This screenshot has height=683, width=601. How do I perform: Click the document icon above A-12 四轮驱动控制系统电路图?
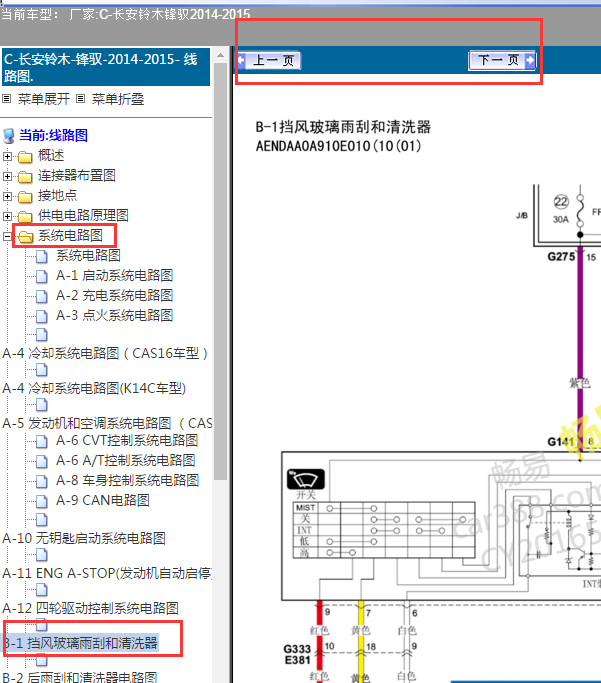pos(41,590)
